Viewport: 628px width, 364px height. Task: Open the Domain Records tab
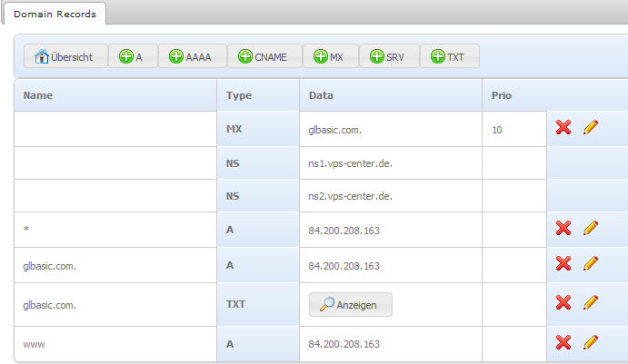pos(55,14)
